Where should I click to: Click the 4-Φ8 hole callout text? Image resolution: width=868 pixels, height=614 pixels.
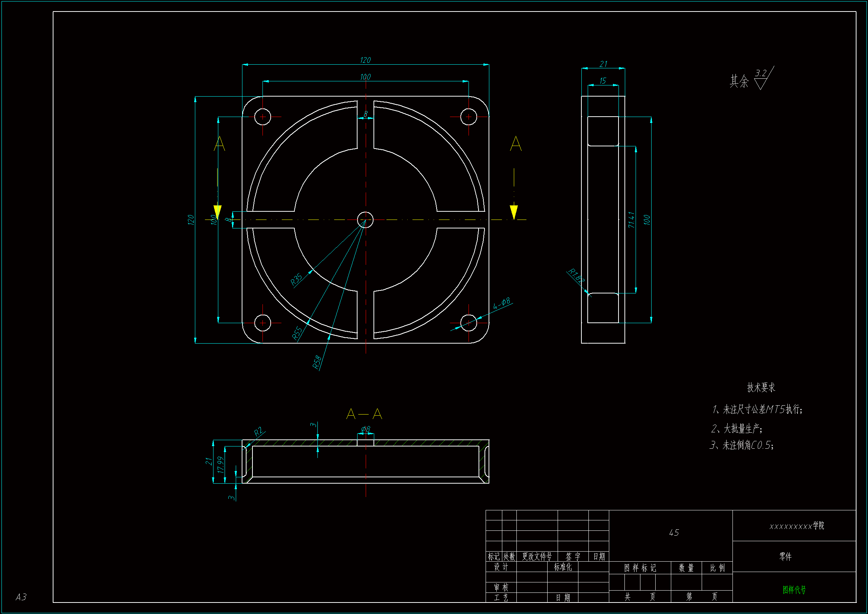click(502, 303)
